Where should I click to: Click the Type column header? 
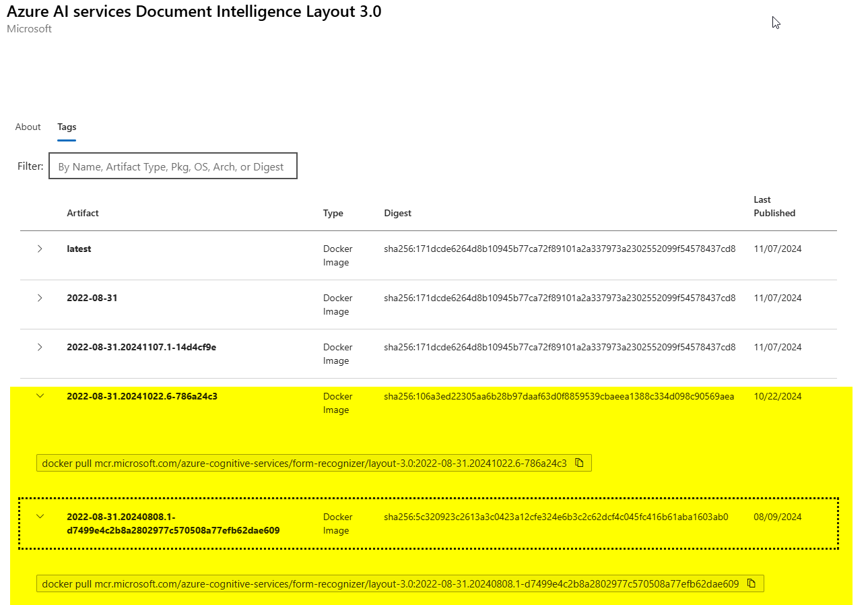(333, 213)
